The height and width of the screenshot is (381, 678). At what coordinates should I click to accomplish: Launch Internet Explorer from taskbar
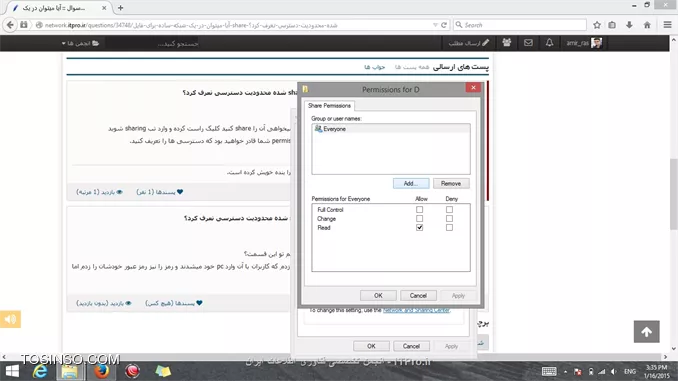point(40,371)
